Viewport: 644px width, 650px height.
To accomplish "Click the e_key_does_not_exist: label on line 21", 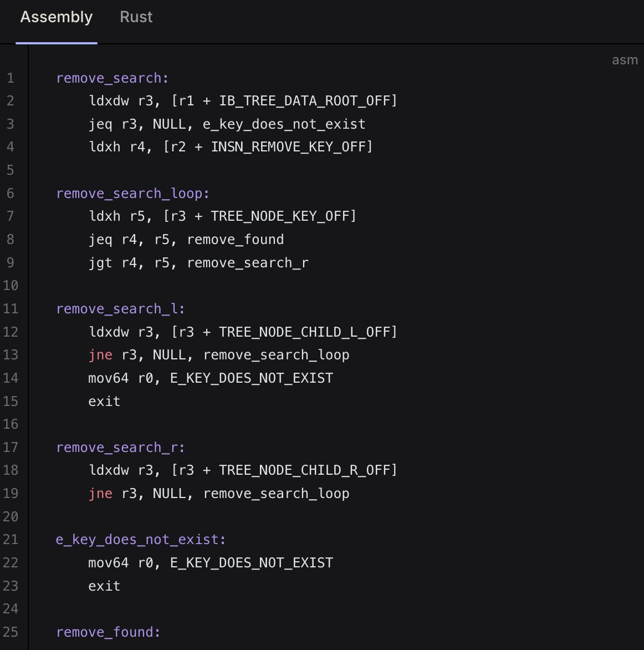I will point(141,540).
